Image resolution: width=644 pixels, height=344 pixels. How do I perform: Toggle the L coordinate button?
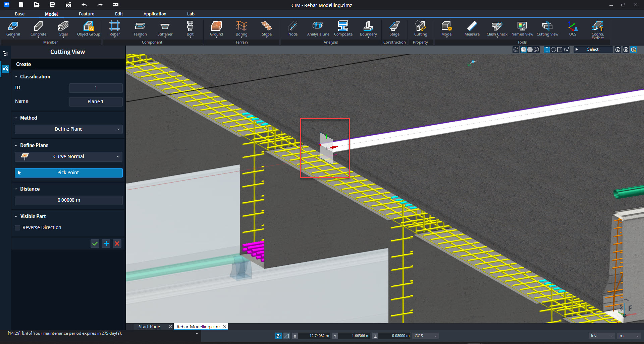click(x=618, y=50)
